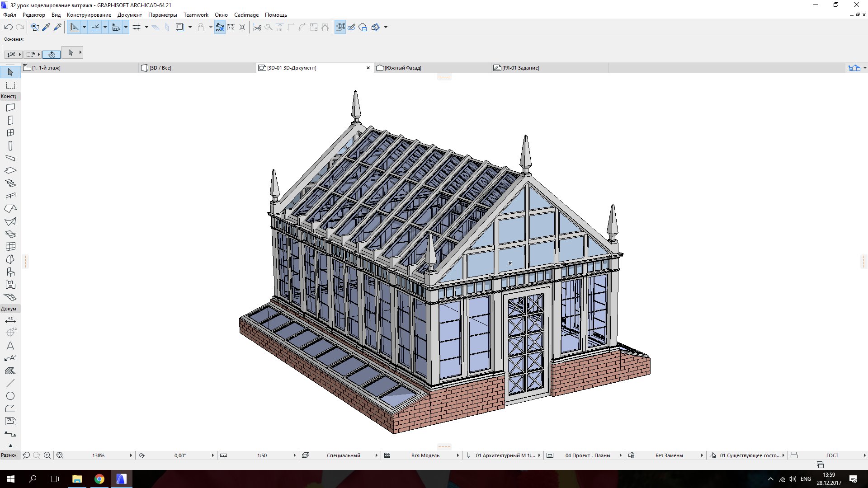Screen dimensions: 868x488
Task: Open the Конструирование menu
Action: click(89, 15)
